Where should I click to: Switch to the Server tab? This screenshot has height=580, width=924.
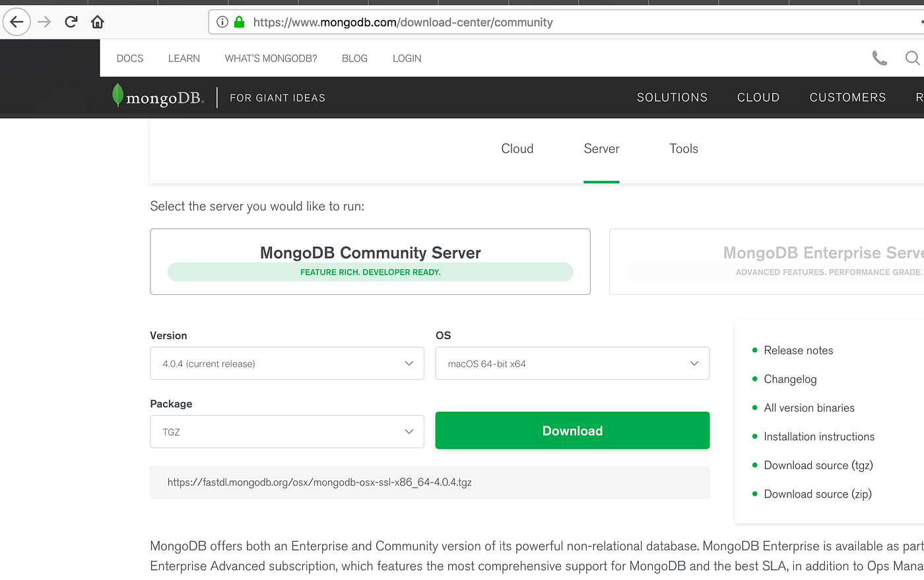[601, 148]
